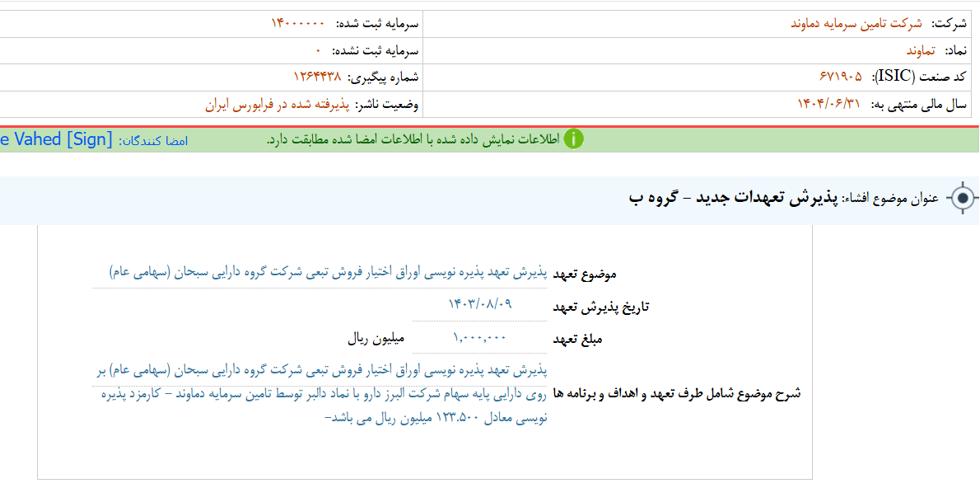Click ISIC industry code ۶۷۱۹۰۵
This screenshot has width=980, height=488.
pos(841,77)
